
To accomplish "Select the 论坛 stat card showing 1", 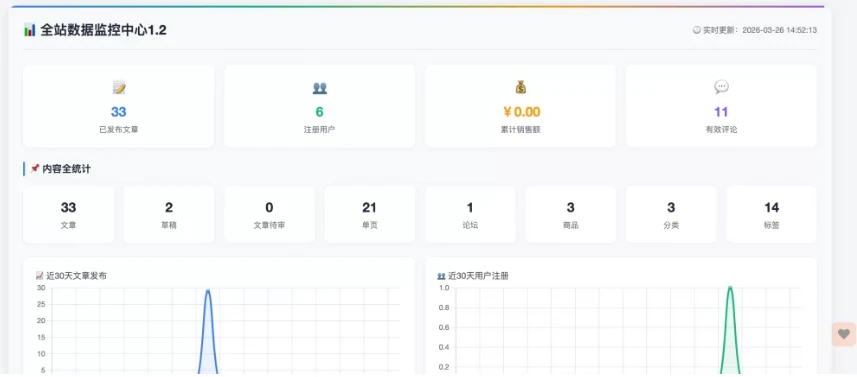I will [x=470, y=214].
